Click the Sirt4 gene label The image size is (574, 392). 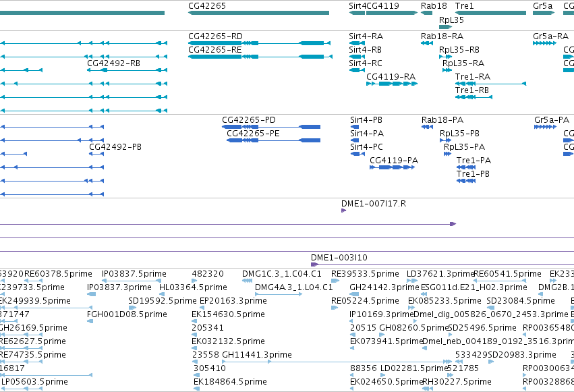[357, 6]
